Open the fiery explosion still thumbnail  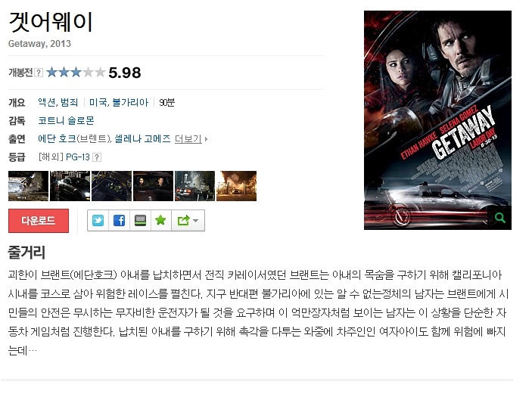pos(236,186)
